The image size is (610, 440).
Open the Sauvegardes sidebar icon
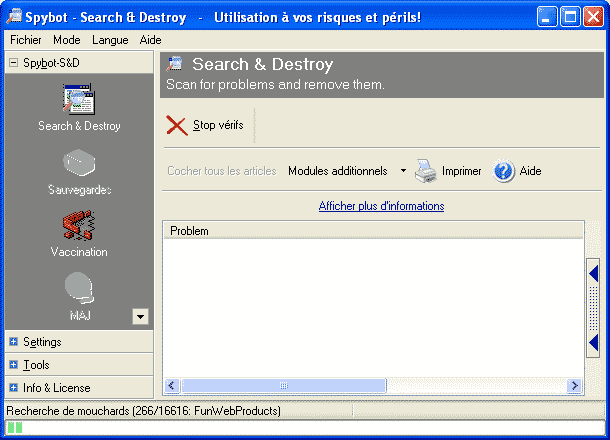coord(79,162)
